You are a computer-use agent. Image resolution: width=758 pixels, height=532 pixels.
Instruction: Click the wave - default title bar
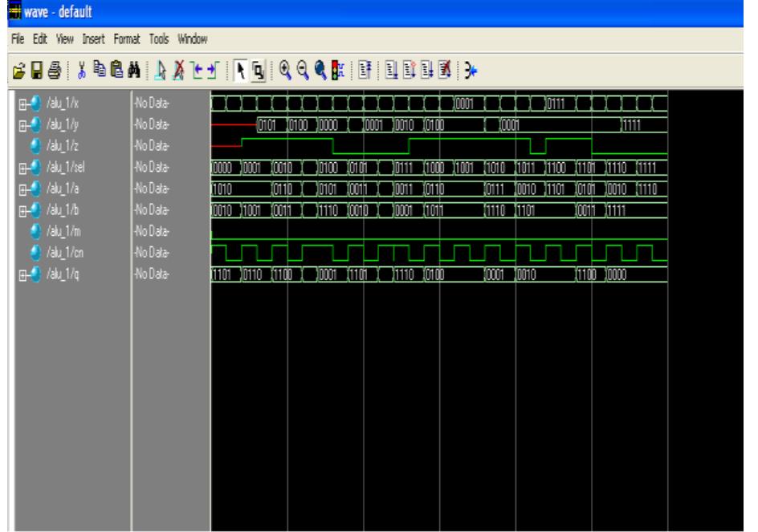coord(376,11)
